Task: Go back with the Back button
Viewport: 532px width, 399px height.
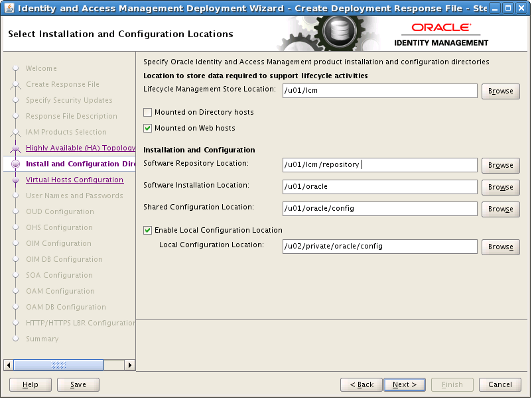Action: tap(362, 385)
